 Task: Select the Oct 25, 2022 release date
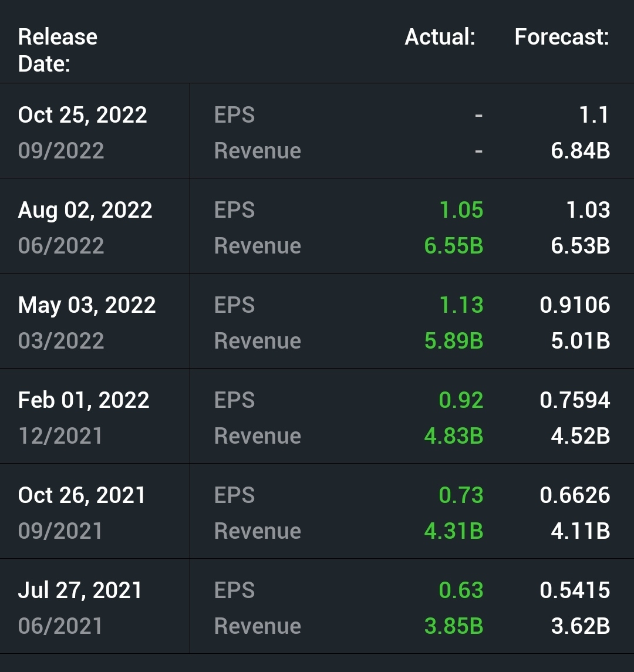point(83,115)
